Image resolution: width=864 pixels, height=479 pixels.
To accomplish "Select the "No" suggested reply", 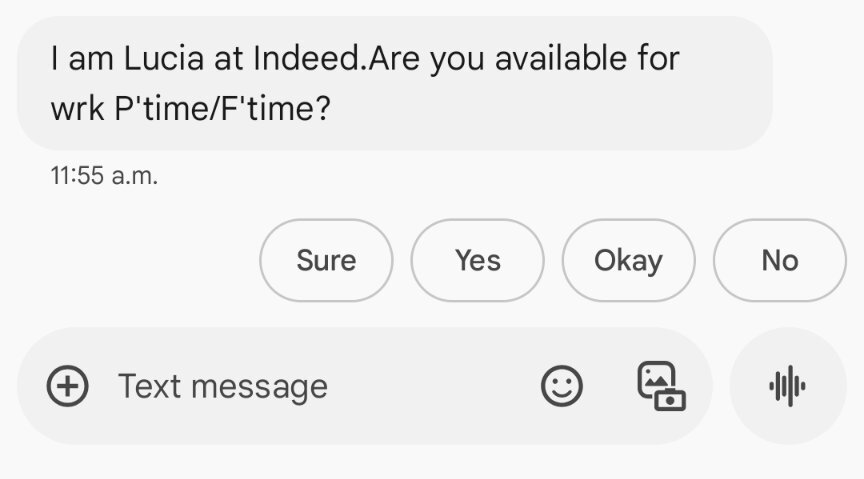I will pyautogui.click(x=780, y=260).
